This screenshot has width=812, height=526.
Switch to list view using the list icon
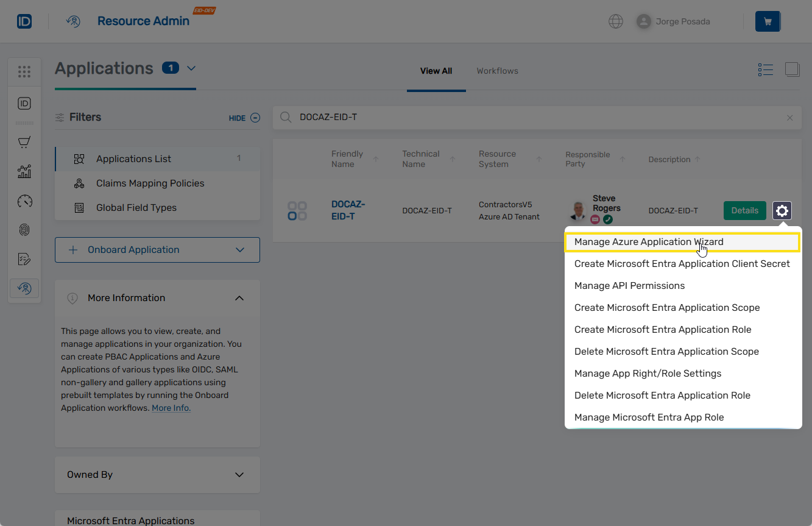coord(766,69)
